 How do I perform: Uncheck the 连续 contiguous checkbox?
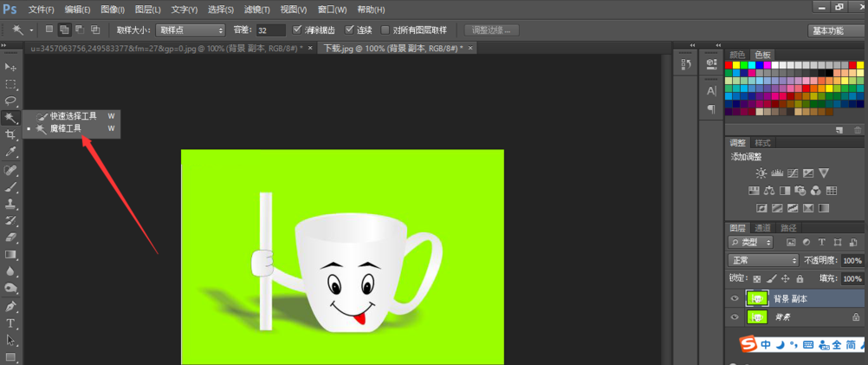(350, 29)
